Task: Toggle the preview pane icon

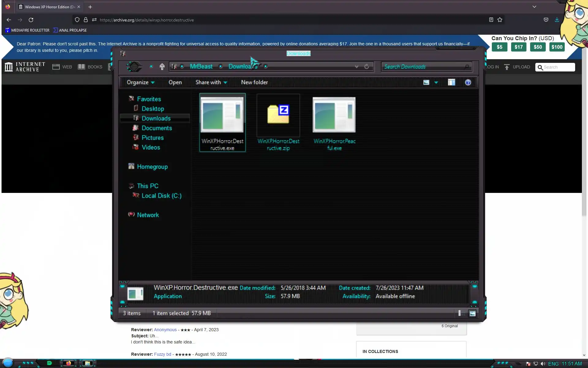Action: tap(451, 82)
